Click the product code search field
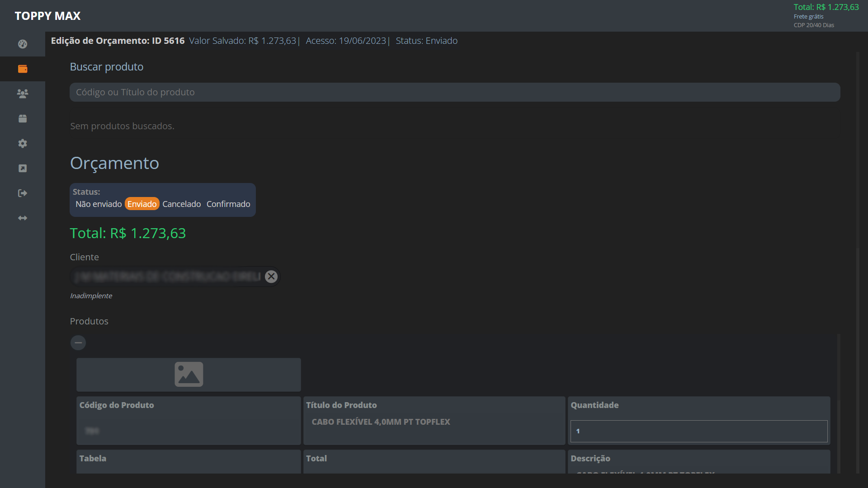This screenshot has width=868, height=488. point(454,92)
